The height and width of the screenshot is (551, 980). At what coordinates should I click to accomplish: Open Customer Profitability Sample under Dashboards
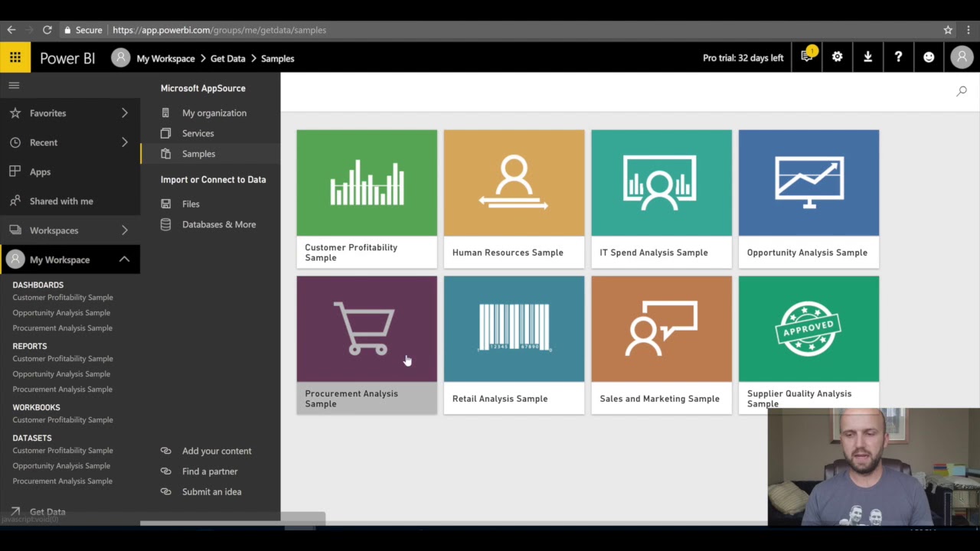click(63, 297)
